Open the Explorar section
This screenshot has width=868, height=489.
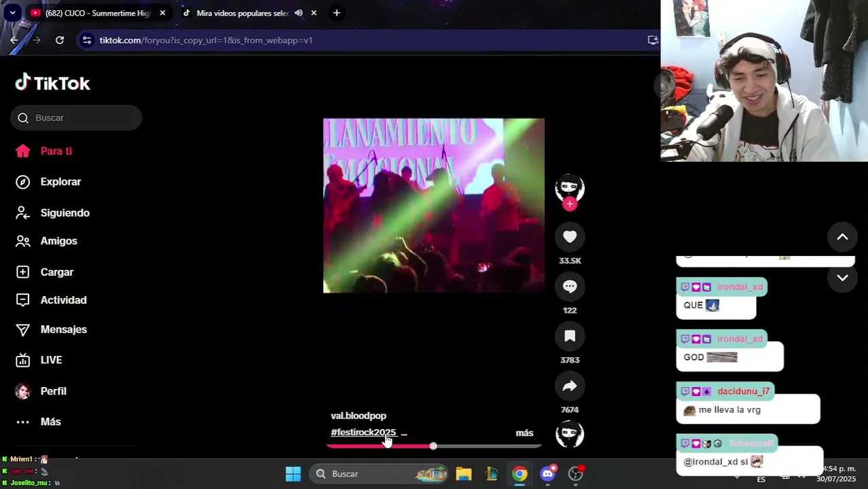pos(48,182)
